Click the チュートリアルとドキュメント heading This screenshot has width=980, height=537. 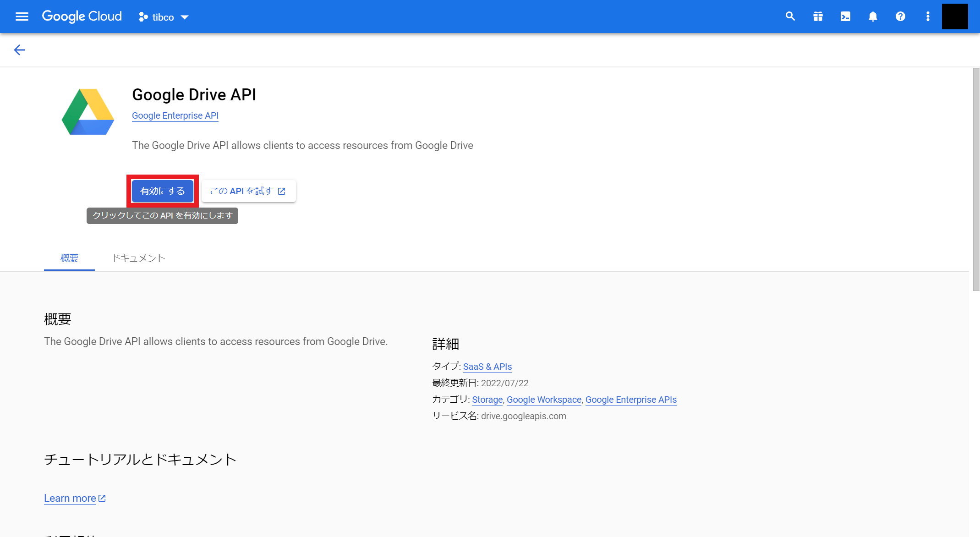coord(140,460)
